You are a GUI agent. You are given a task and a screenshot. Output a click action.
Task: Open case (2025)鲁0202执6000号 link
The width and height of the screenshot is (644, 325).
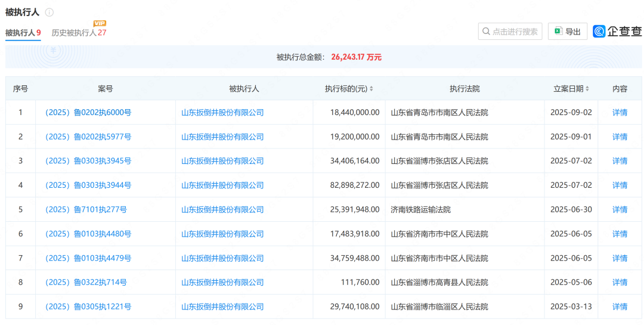click(x=88, y=112)
